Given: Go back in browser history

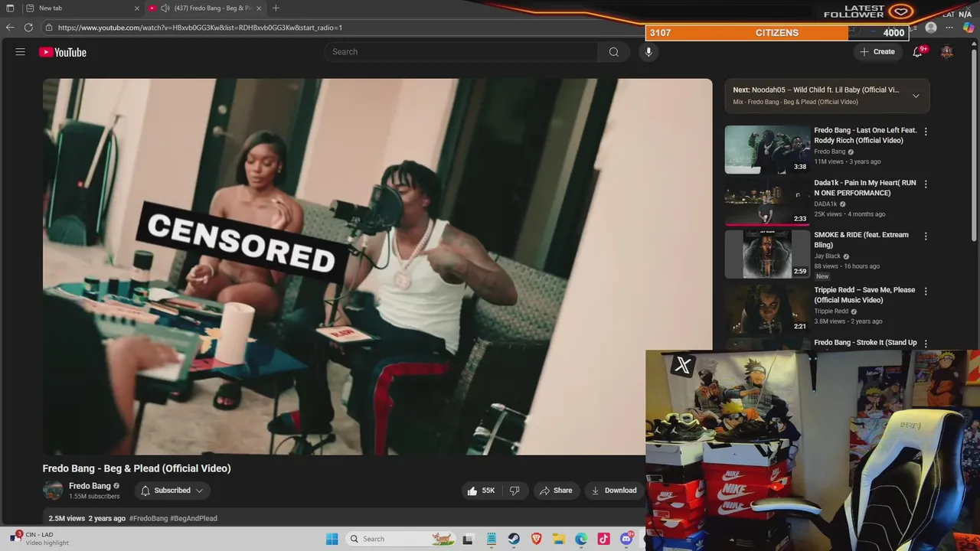Looking at the screenshot, I should [10, 28].
